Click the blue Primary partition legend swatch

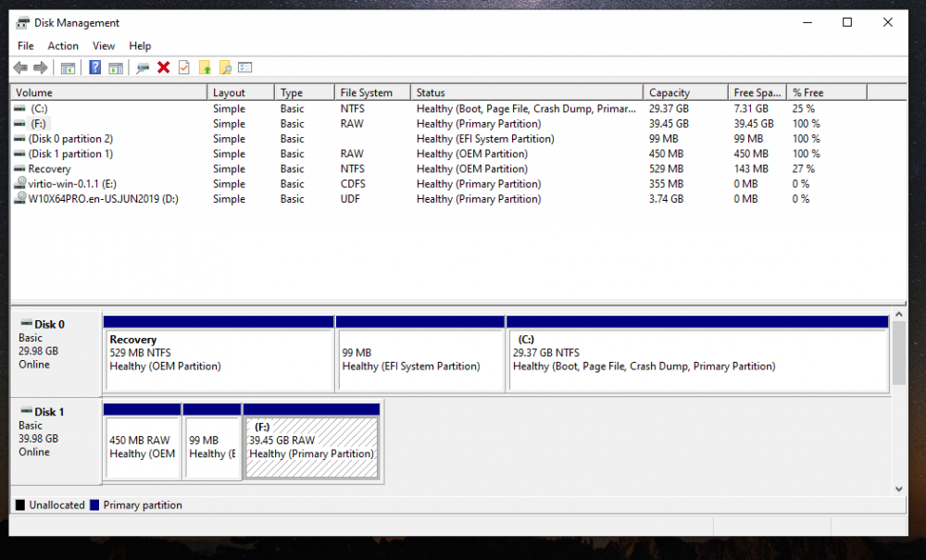[x=94, y=505]
